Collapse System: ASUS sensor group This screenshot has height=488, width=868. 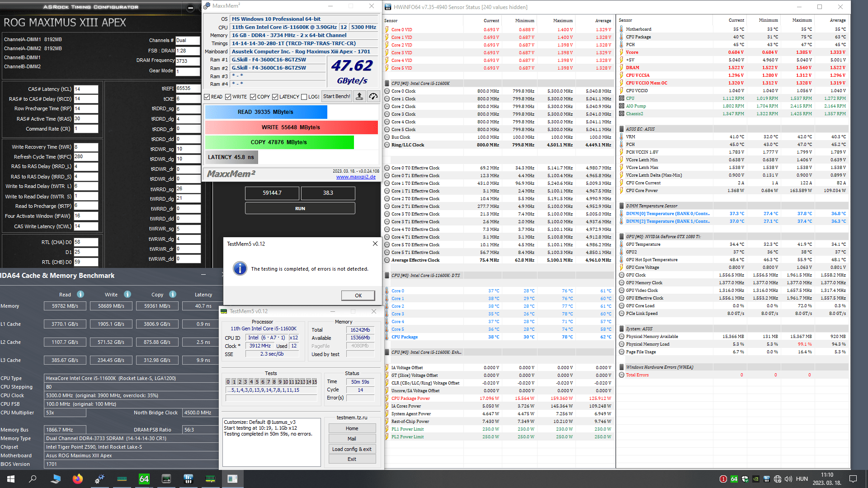622,329
